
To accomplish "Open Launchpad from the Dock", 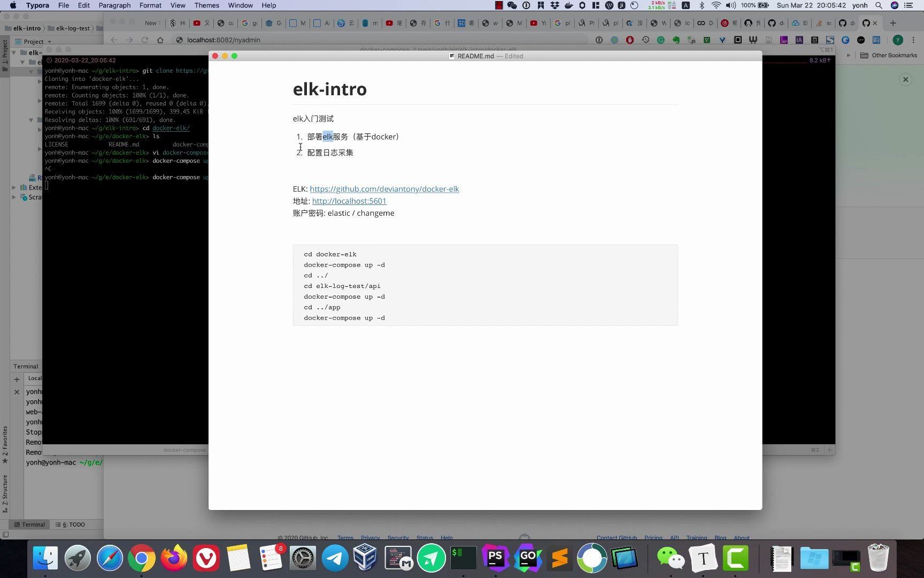I will coord(78,558).
